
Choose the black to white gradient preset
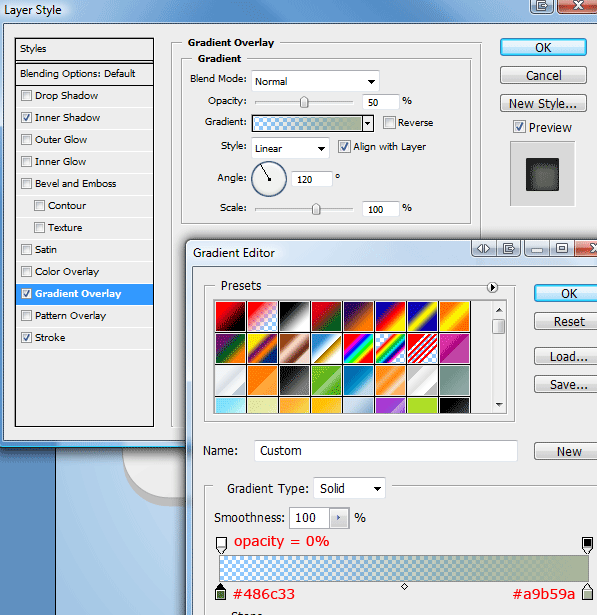click(294, 316)
